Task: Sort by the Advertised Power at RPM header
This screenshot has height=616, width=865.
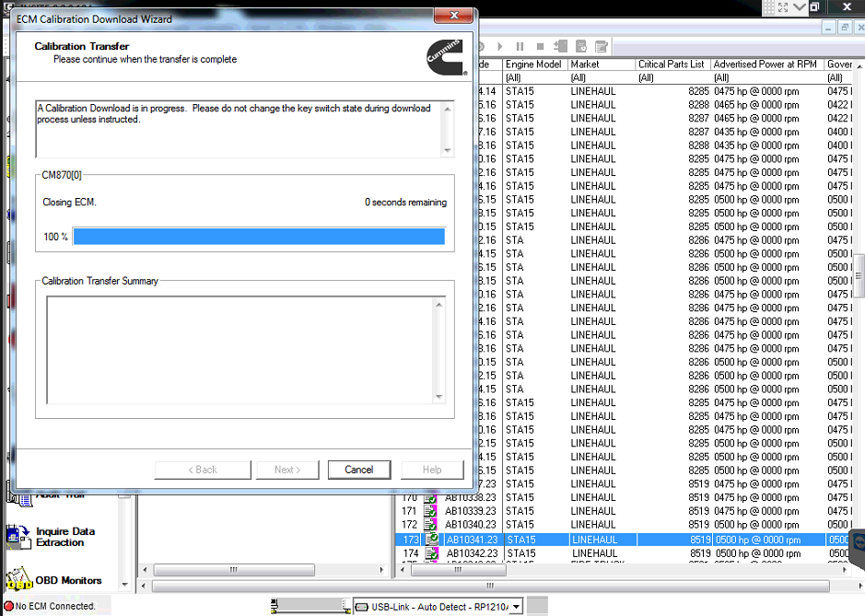Action: click(x=767, y=64)
